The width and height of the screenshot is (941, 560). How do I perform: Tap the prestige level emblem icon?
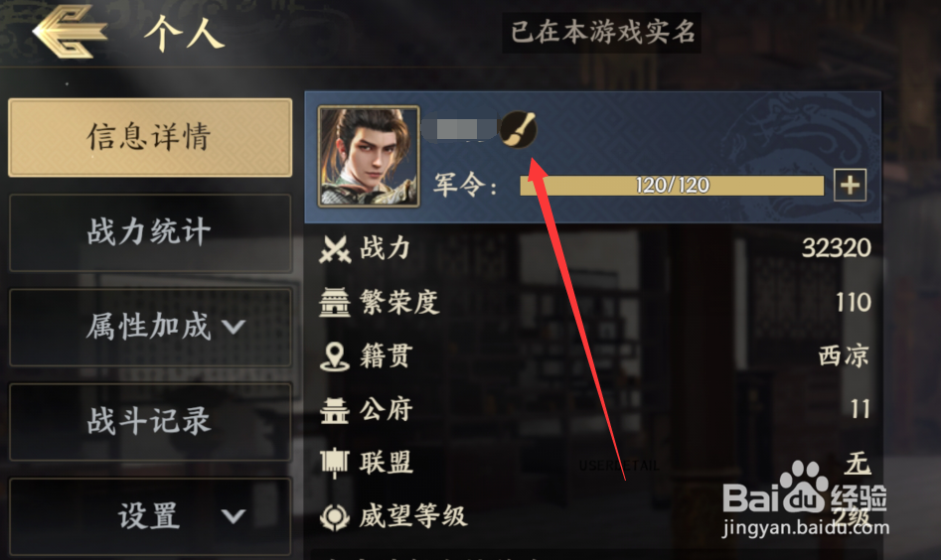click(x=334, y=516)
